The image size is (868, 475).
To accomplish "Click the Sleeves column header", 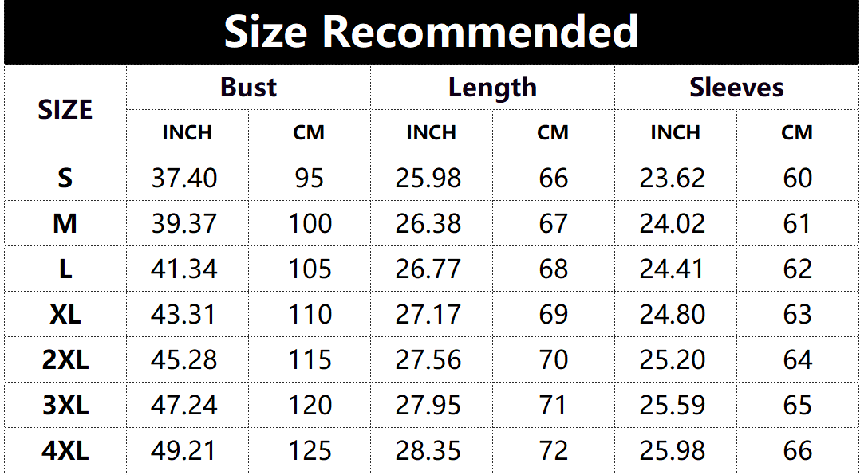I will click(736, 88).
